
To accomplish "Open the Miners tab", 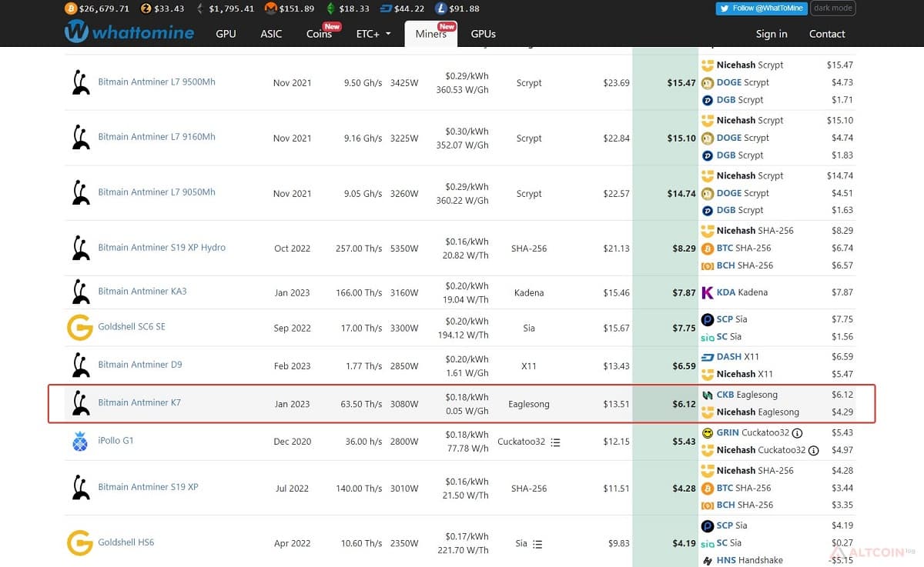I will point(431,34).
